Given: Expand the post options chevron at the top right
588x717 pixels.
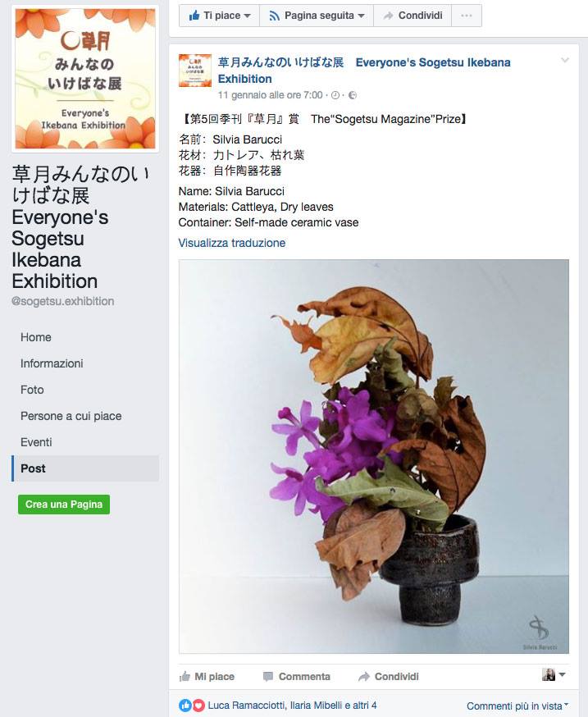Looking at the screenshot, I should tap(565, 61).
